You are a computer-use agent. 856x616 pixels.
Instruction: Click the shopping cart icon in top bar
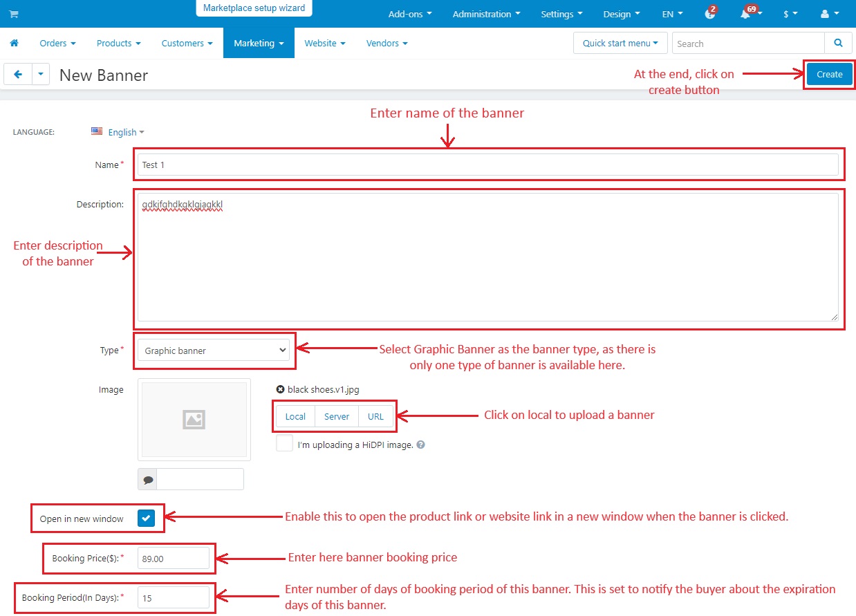[14, 14]
